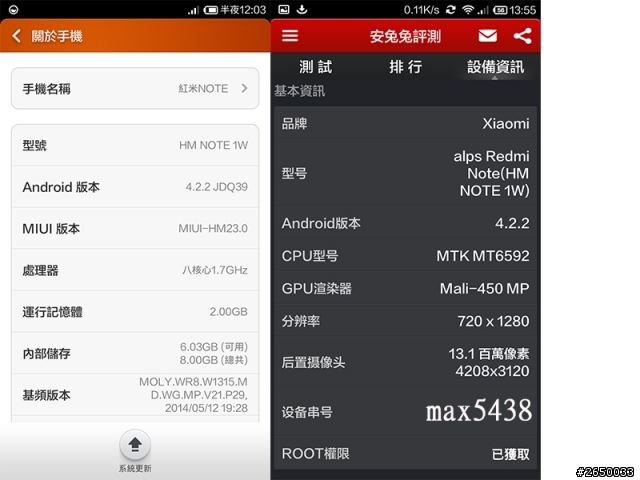Tap the battery icon next to 13:55

coord(500,10)
